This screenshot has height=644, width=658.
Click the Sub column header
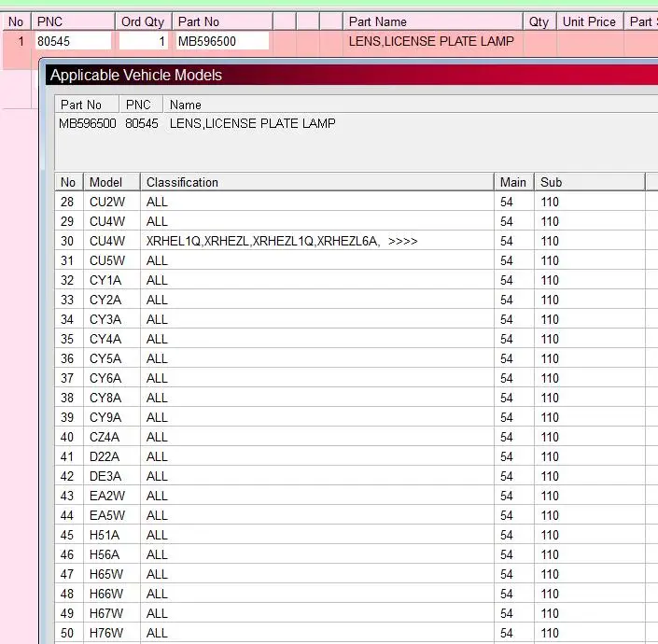click(590, 182)
